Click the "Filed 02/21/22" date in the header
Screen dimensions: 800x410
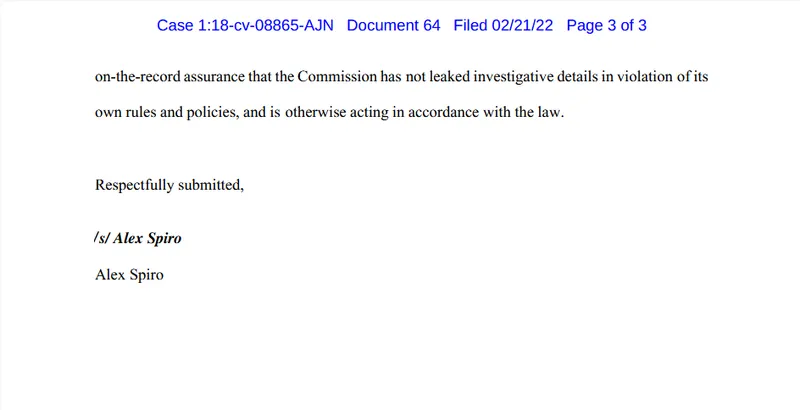tap(503, 25)
